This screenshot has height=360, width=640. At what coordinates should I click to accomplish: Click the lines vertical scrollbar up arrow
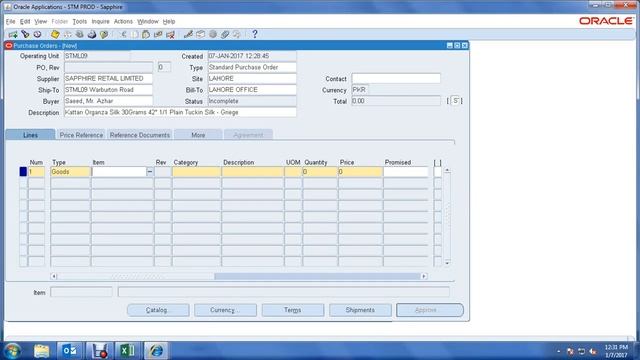coord(447,170)
